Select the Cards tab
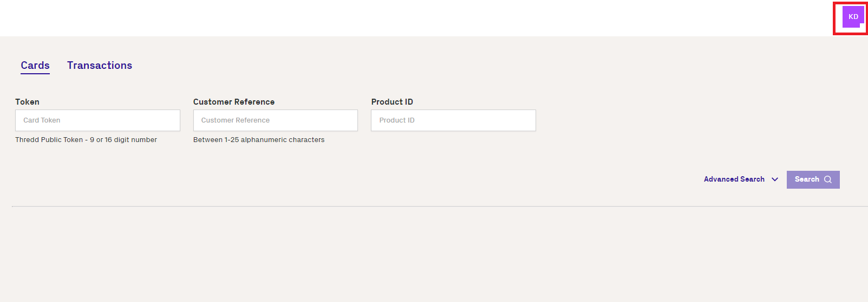 (35, 66)
